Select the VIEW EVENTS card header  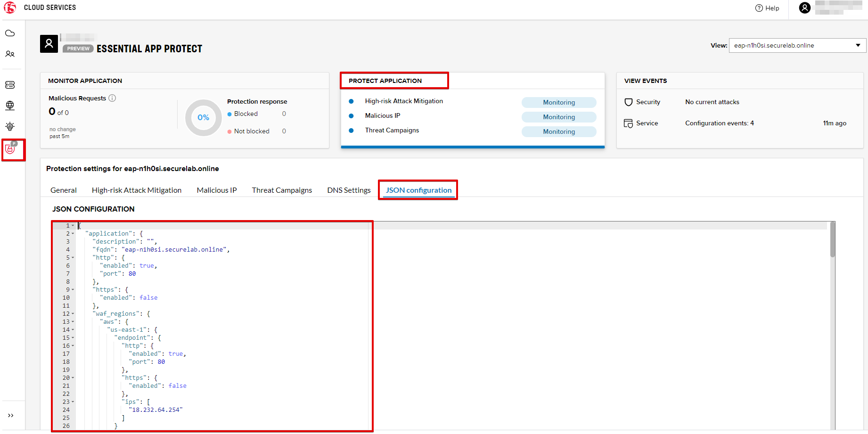(x=646, y=81)
